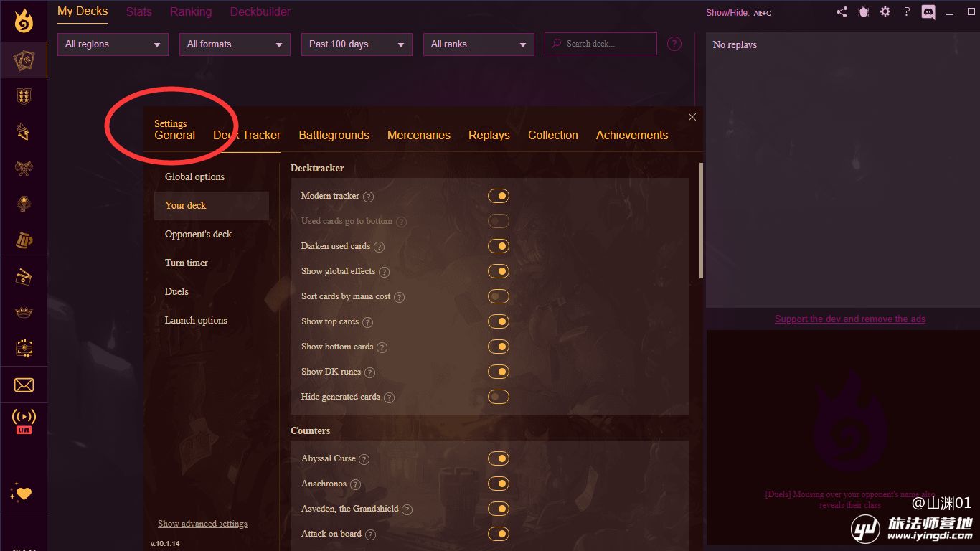Switch to the Battlegrounds settings tab
This screenshot has height=551, width=980.
click(x=334, y=135)
